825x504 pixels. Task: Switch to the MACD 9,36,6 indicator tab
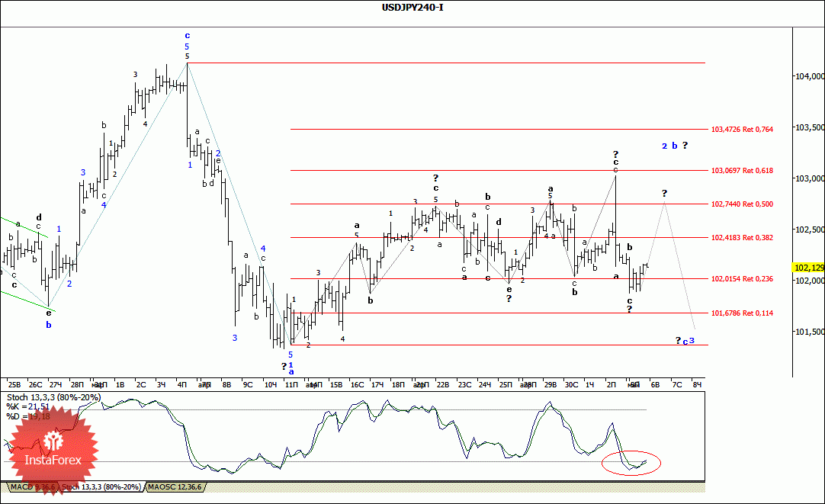click(x=32, y=487)
